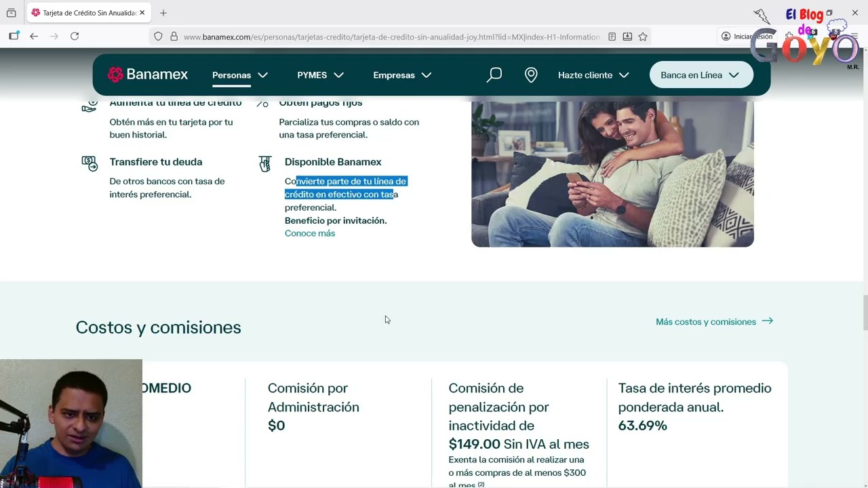Click the page vertical scrollbar thumb
The height and width of the screenshot is (488, 868).
tap(865, 311)
